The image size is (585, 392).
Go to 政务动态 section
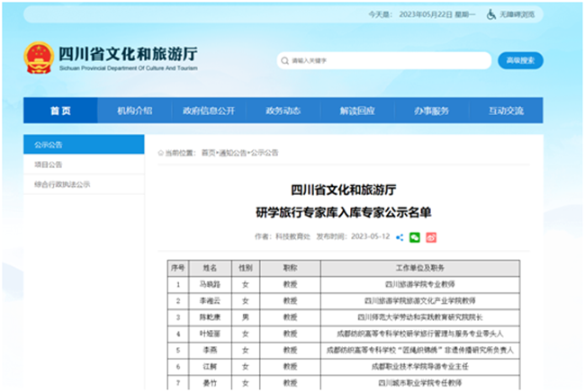[x=283, y=111]
